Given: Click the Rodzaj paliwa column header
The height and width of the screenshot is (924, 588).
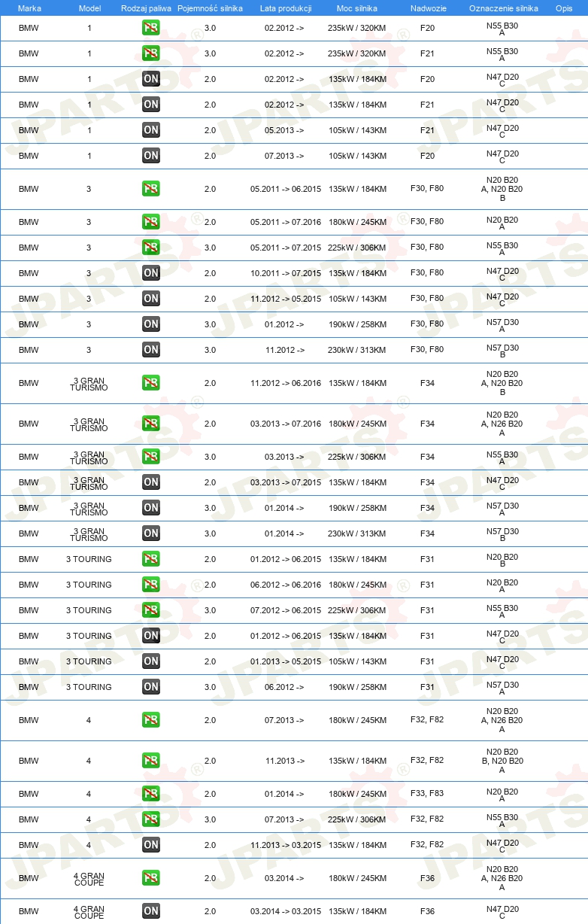Looking at the screenshot, I should click(146, 8).
